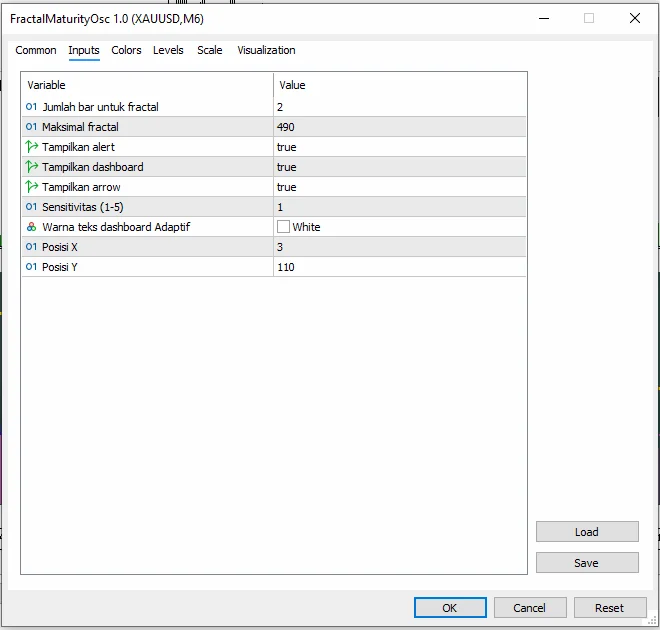This screenshot has height=630, width=660.
Task: Click integer icon of Jumlah bar untuk fractal
Action: [x=32, y=107]
